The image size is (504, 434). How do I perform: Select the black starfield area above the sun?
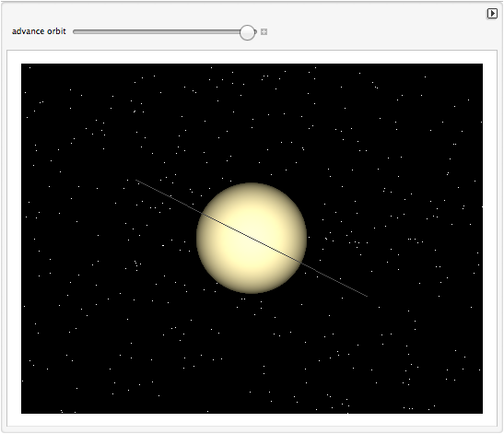pos(252,123)
